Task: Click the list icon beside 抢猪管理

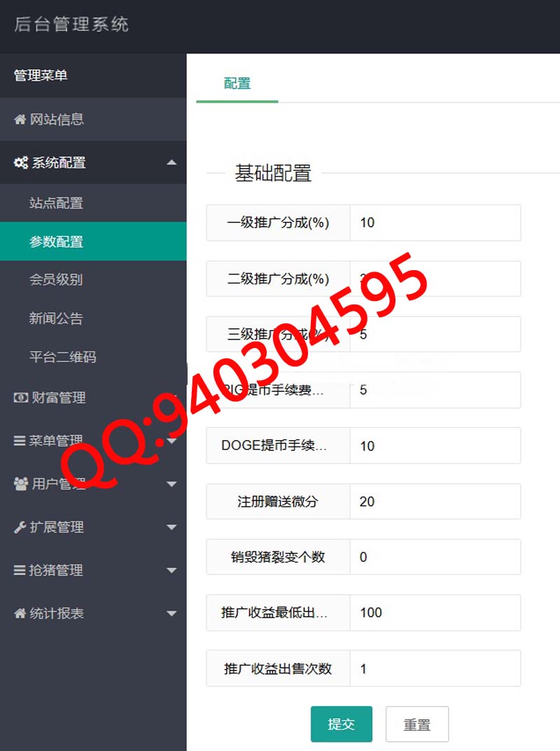Action: [x=20, y=570]
